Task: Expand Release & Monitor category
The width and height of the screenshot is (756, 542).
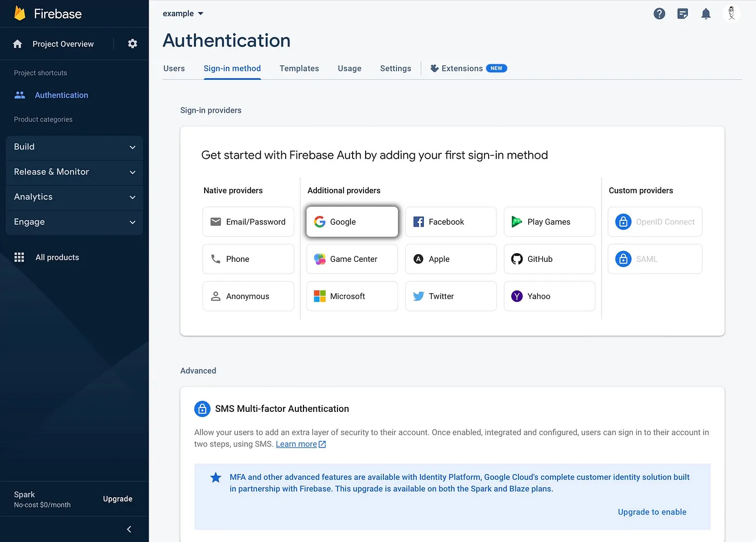Action: (75, 172)
